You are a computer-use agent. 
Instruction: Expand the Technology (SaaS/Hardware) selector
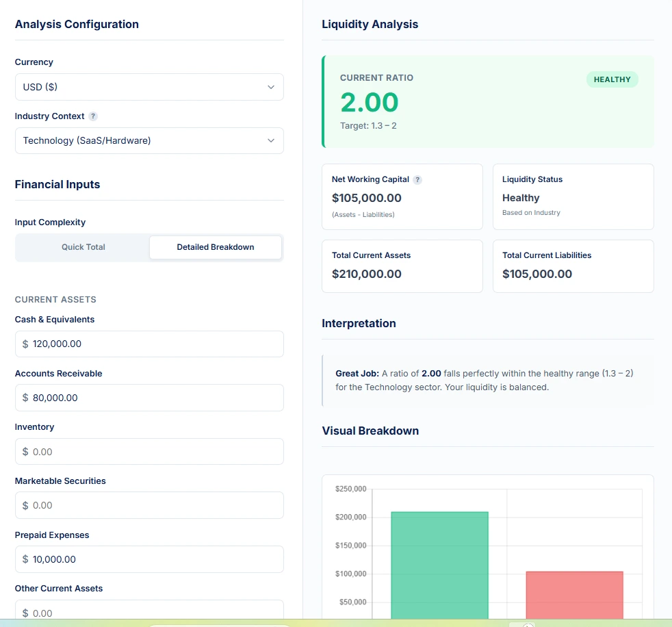[x=149, y=140]
